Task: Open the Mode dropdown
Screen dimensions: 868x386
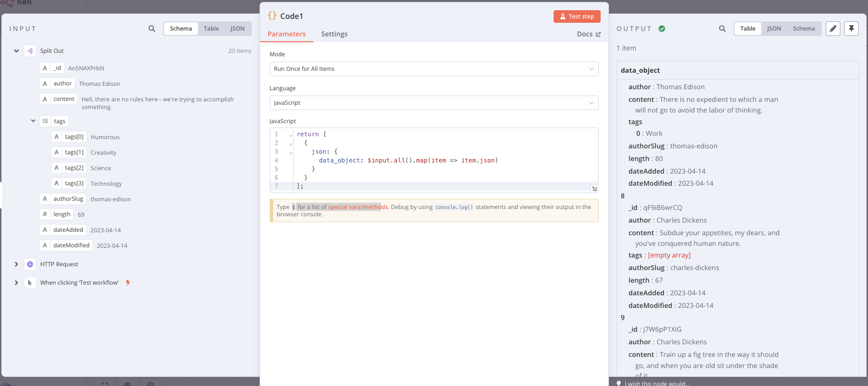Action: (x=434, y=69)
